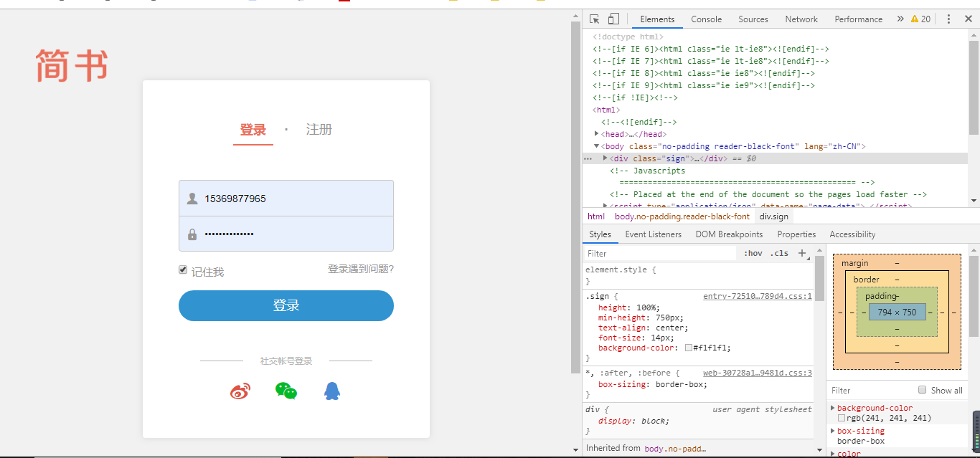Click the Styles Filter input
Image resolution: width=980 pixels, height=458 pixels.
(660, 253)
